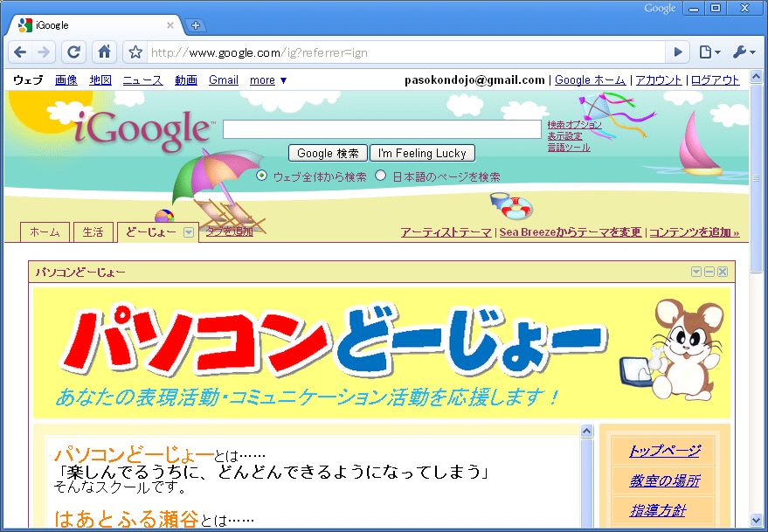This screenshot has height=532, width=768.
Task: Open the Gmail link
Action: [224, 79]
